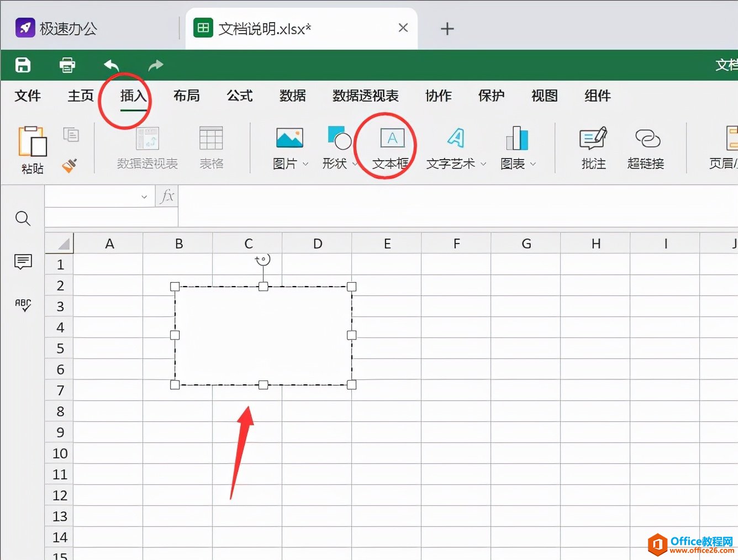Image resolution: width=738 pixels, height=560 pixels.
Task: Open the 图表 chart type dropdown
Action: click(533, 163)
